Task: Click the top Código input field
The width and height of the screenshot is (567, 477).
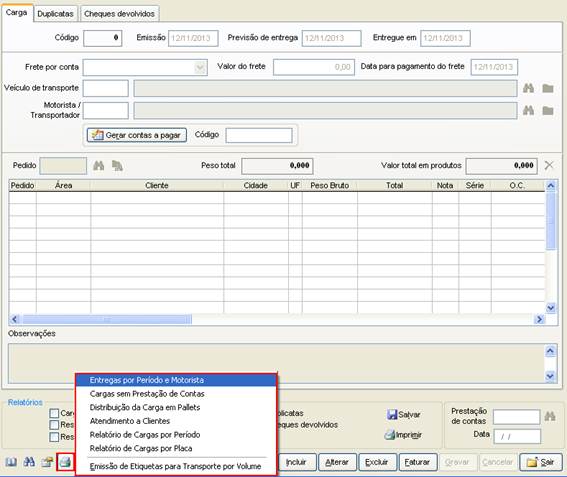Action: (103, 38)
